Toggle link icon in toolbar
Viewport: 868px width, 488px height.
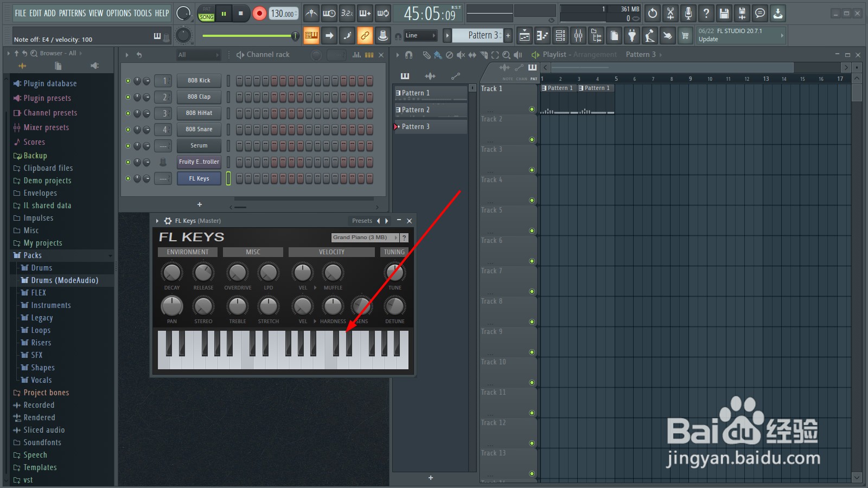pyautogui.click(x=365, y=36)
